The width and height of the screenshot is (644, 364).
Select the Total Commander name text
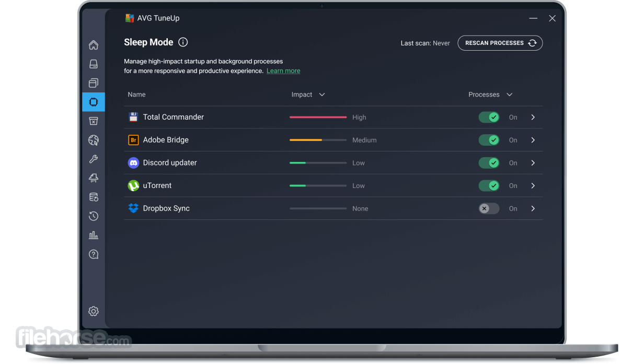tap(174, 117)
